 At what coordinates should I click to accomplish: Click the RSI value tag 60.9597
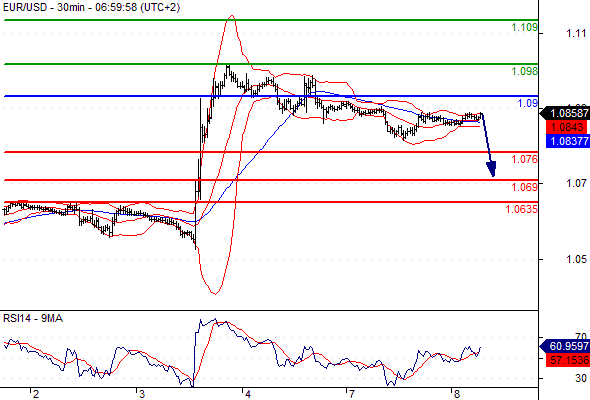[x=565, y=346]
